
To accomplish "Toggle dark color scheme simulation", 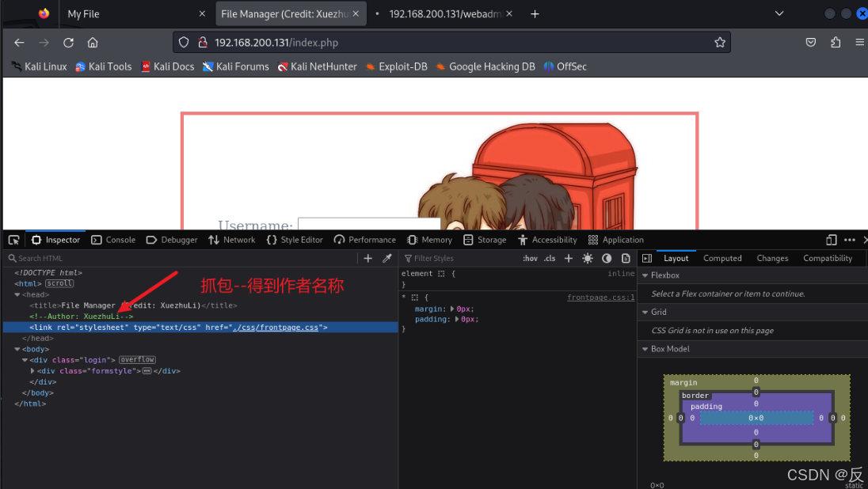I will point(607,258).
